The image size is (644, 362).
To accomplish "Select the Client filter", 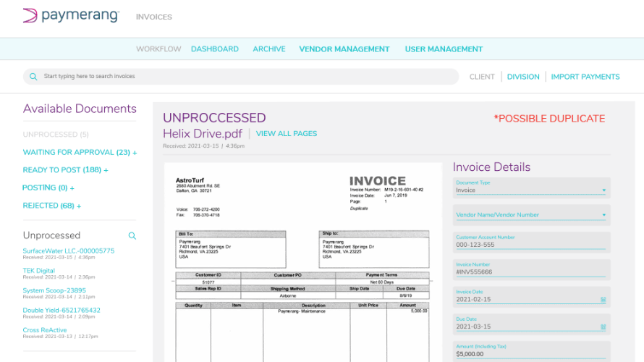I will click(x=482, y=77).
